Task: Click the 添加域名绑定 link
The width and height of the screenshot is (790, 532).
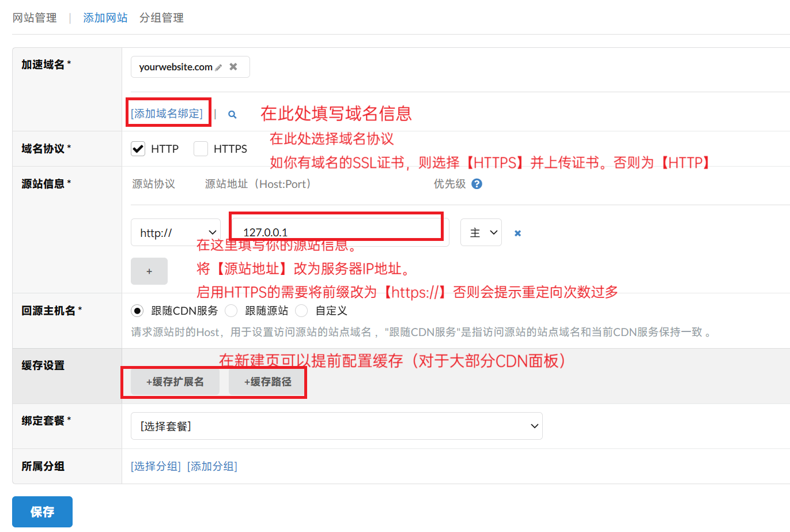Action: coord(167,114)
